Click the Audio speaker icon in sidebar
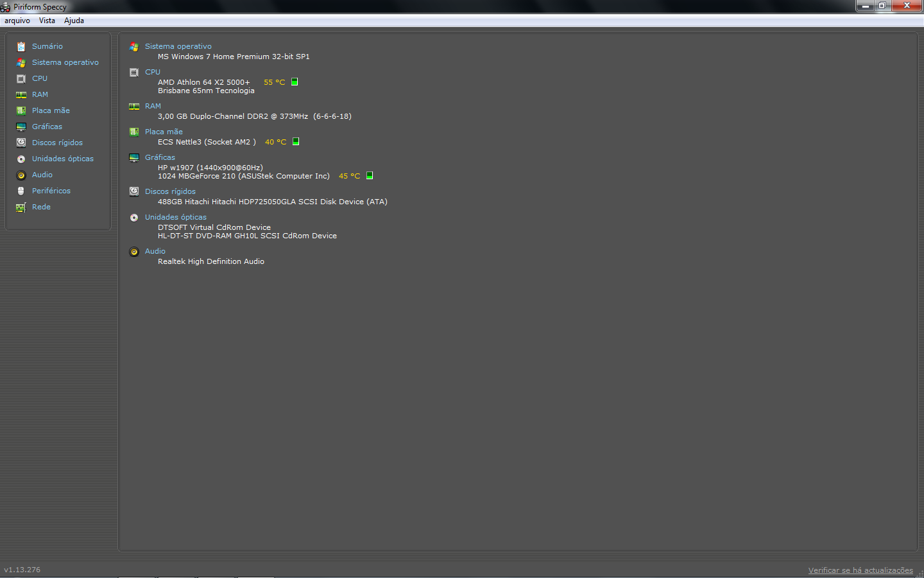The image size is (924, 578). [x=21, y=175]
